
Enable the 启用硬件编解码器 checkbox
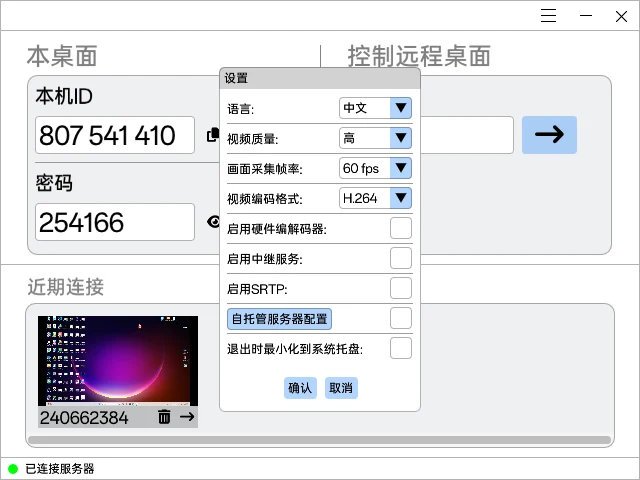pyautogui.click(x=400, y=228)
